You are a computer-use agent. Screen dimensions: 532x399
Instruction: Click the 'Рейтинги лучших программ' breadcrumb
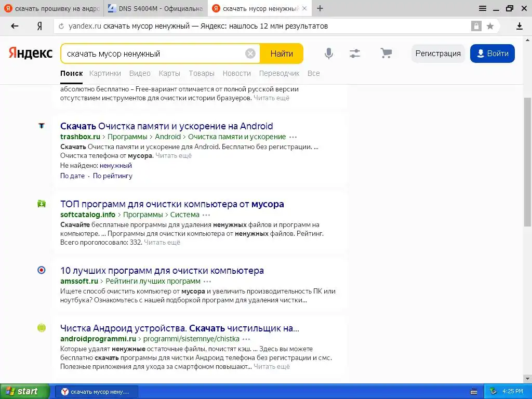pyautogui.click(x=153, y=281)
